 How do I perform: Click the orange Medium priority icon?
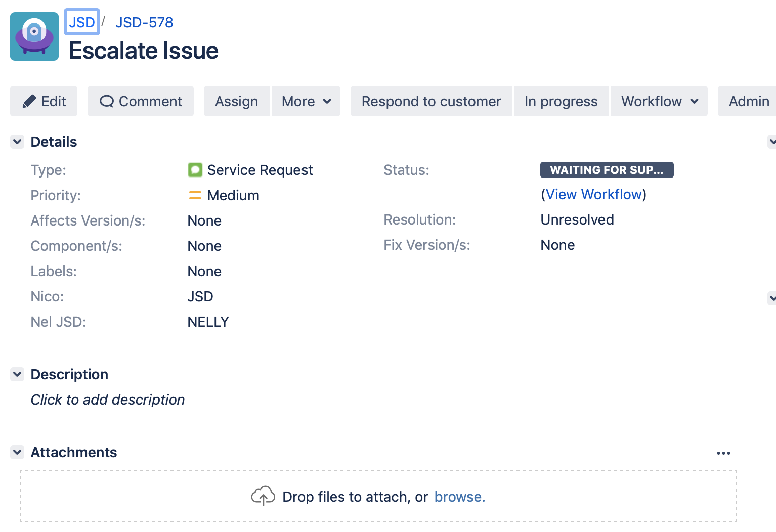point(195,195)
